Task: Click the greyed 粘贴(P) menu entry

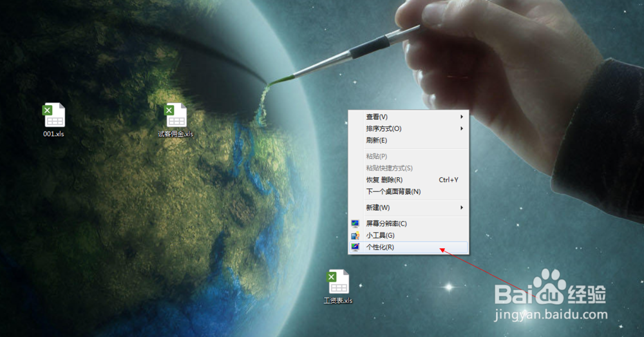Action: point(408,156)
